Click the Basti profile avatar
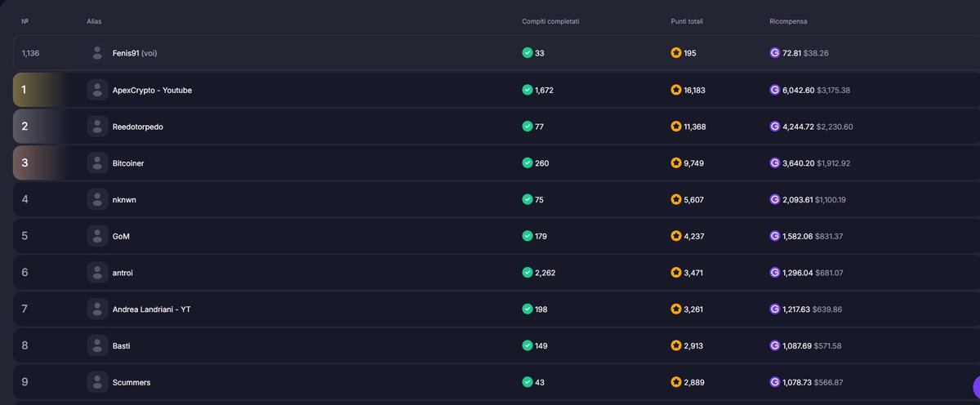The width and height of the screenshot is (980, 405). click(x=98, y=345)
